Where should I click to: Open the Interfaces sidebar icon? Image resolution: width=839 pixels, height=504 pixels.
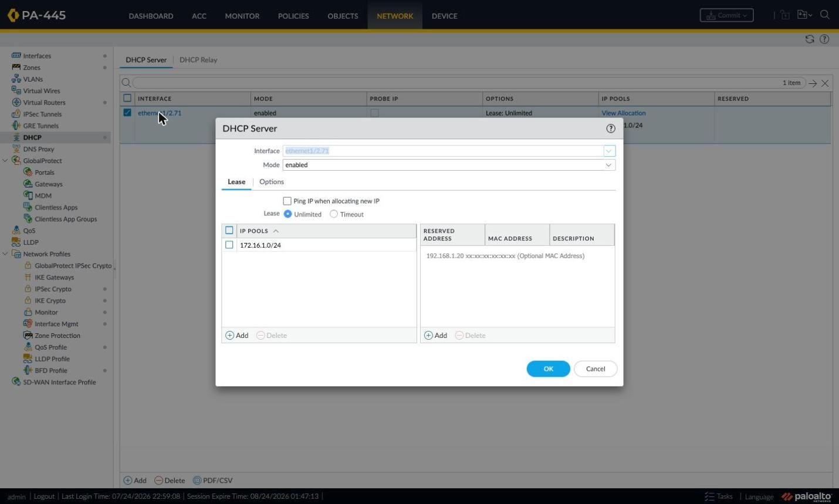click(16, 56)
